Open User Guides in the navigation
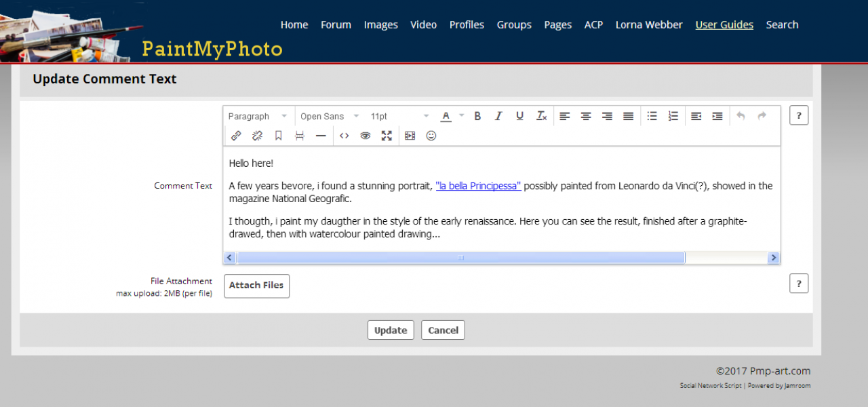Screen dimensions: 868x407 point(724,24)
